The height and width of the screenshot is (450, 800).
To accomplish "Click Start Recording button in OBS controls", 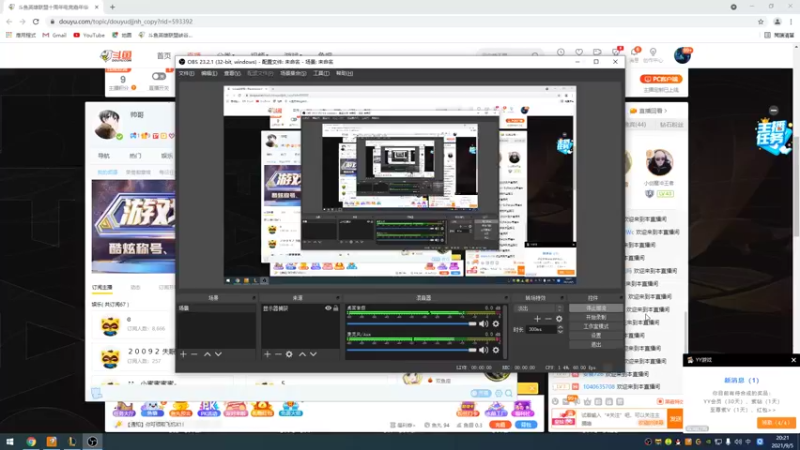I will pyautogui.click(x=596, y=317).
